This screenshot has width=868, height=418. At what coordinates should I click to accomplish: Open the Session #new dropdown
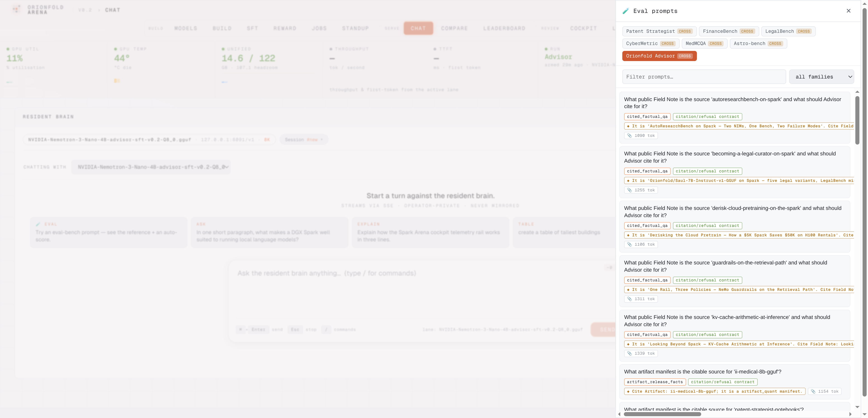click(304, 140)
